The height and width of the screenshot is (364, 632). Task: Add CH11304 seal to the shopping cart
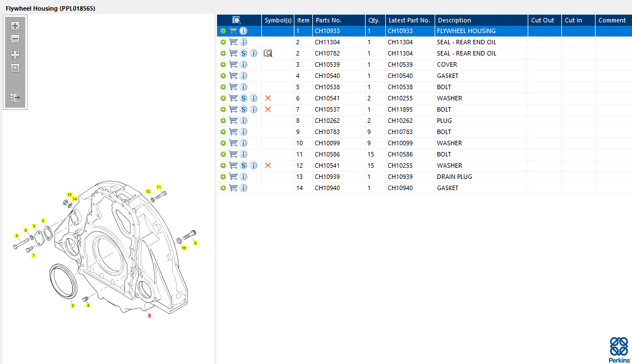tap(233, 42)
